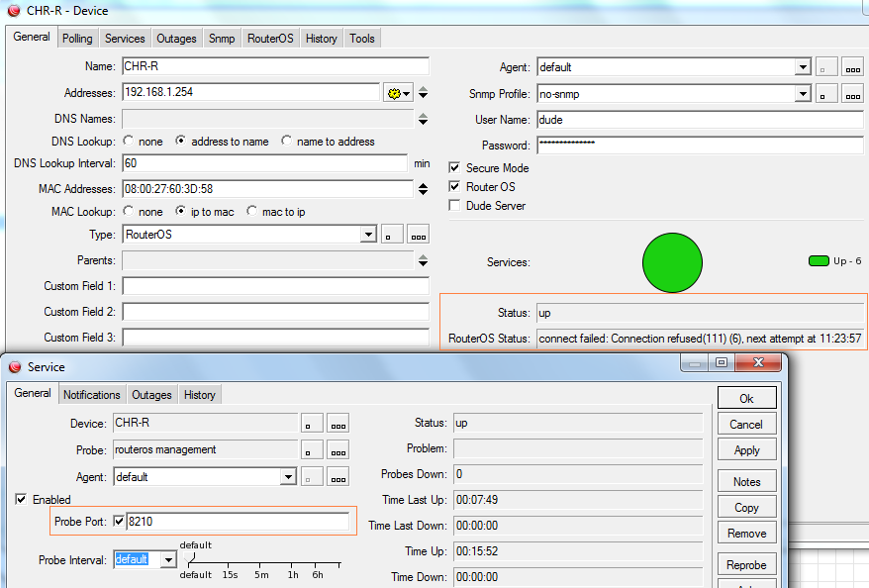Screen dimensions: 869x588
Task: Expand the Agent dropdown in Service window
Action: [288, 477]
